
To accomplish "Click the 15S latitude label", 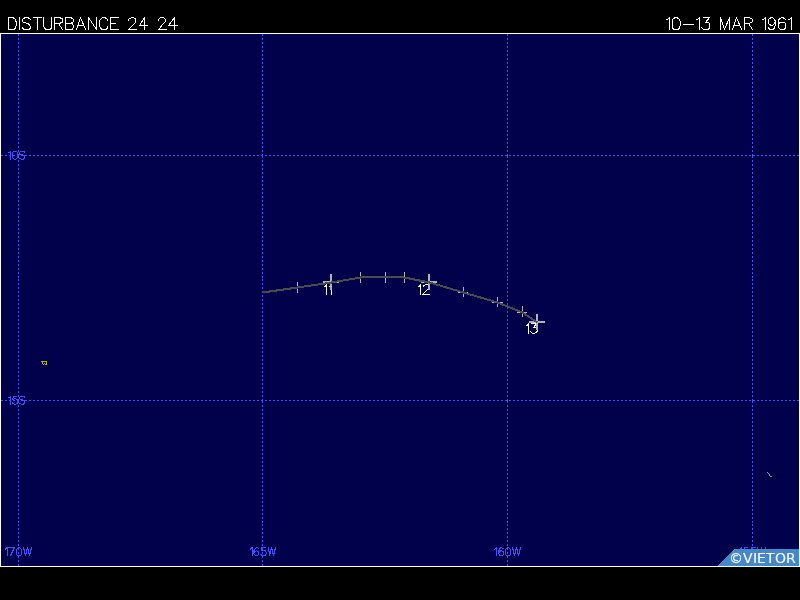I will tap(16, 401).
